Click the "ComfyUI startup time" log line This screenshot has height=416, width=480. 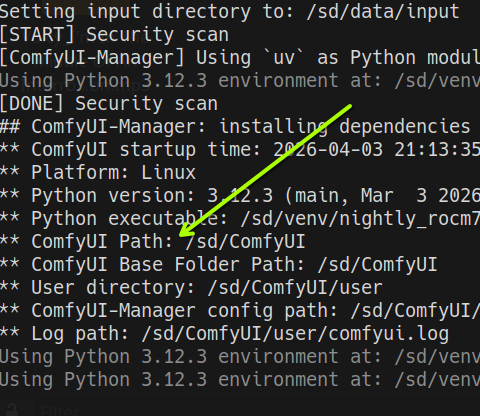[240, 150]
